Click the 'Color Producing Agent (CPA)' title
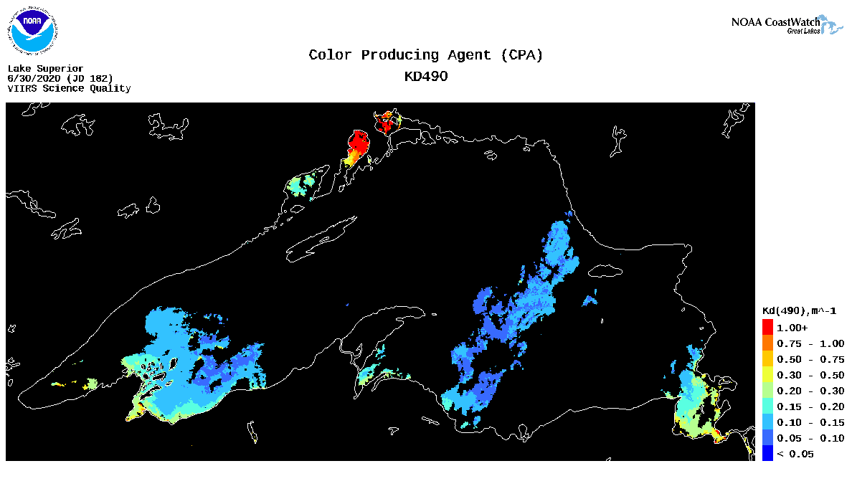 coord(425,55)
